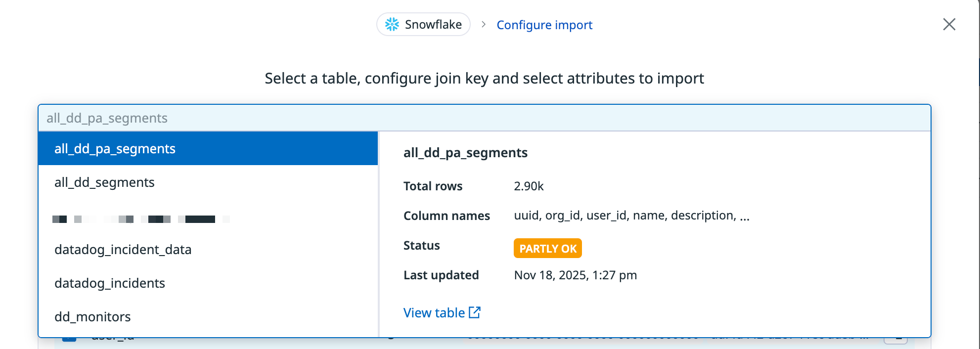This screenshot has width=980, height=349.
Task: Click the 'Select a table' instruction heading
Action: [x=484, y=78]
